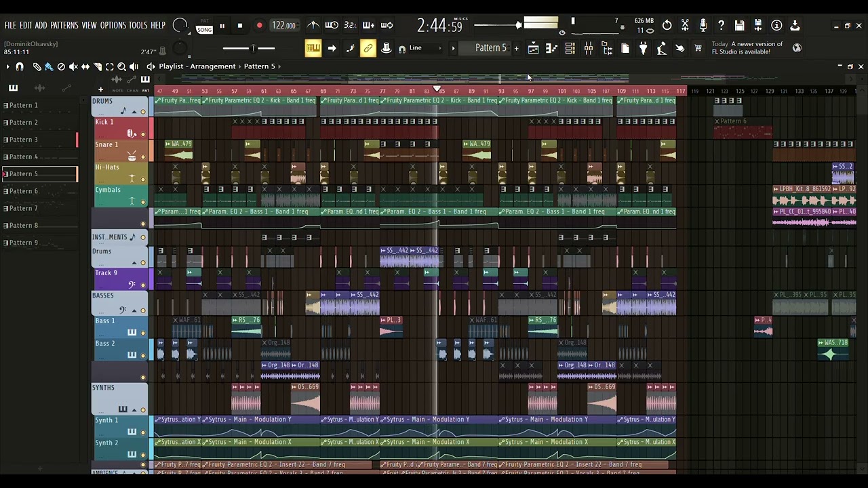Open the tempo tapper icon

tap(662, 48)
